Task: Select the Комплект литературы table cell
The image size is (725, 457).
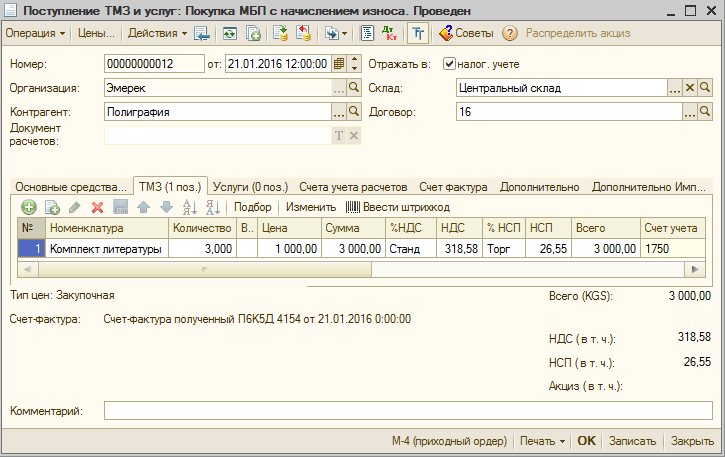Action: 105,249
